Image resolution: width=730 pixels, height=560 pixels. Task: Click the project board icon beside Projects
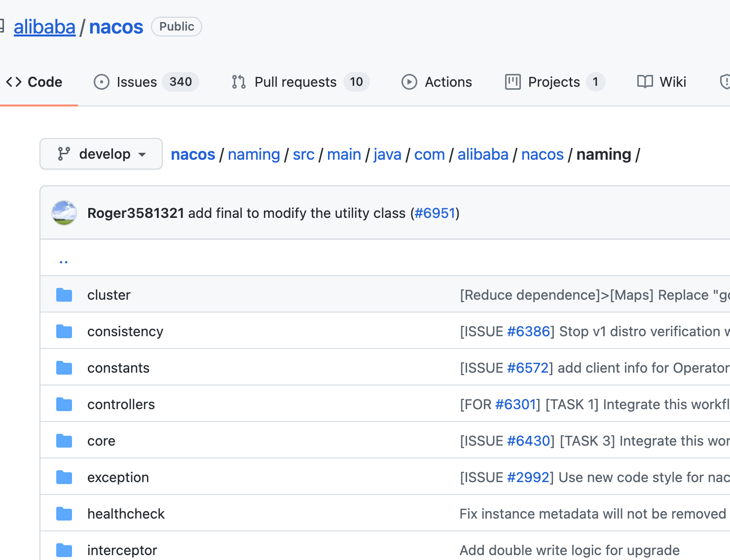pyautogui.click(x=512, y=82)
